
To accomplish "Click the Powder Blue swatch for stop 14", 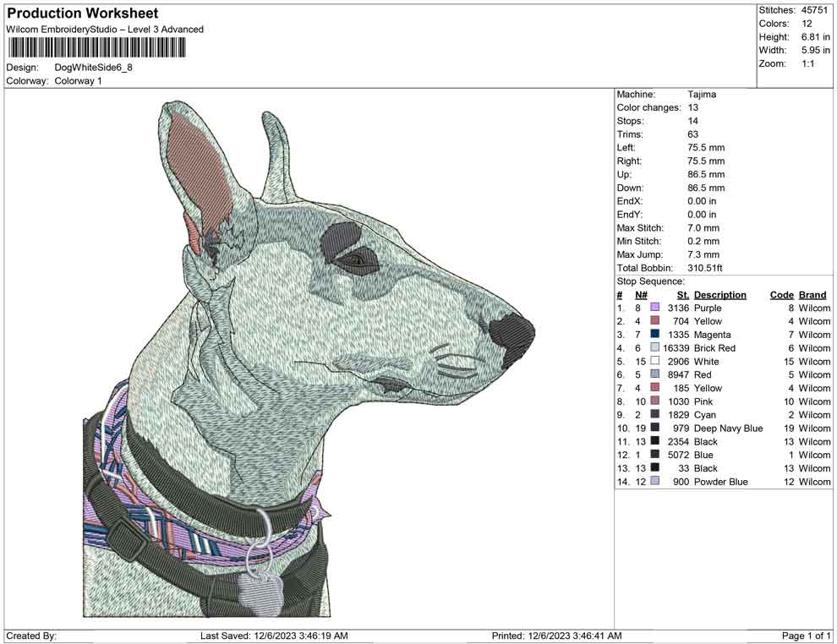I will click(x=653, y=482).
